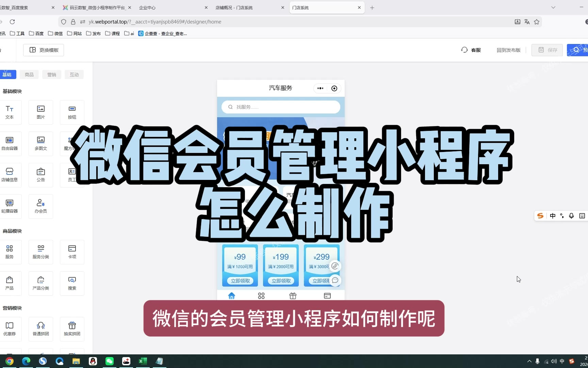The width and height of the screenshot is (588, 368).
Task: Select the 图片 image module
Action: click(x=41, y=112)
